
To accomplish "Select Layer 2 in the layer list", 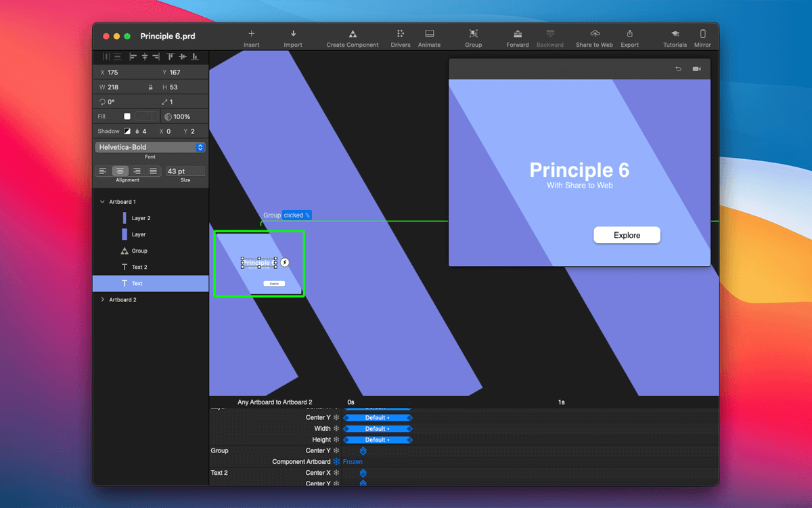I will (x=150, y=218).
